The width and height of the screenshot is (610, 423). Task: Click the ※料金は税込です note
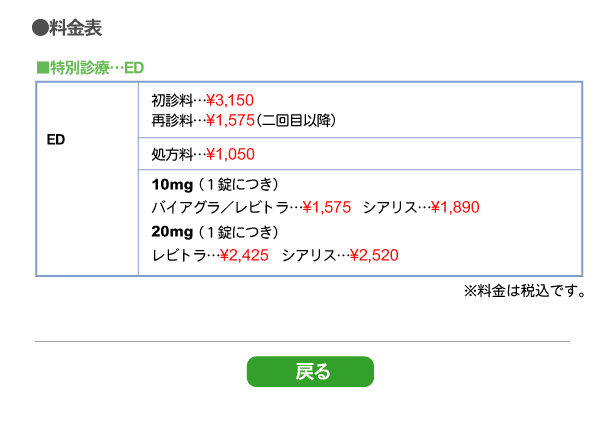524,291
